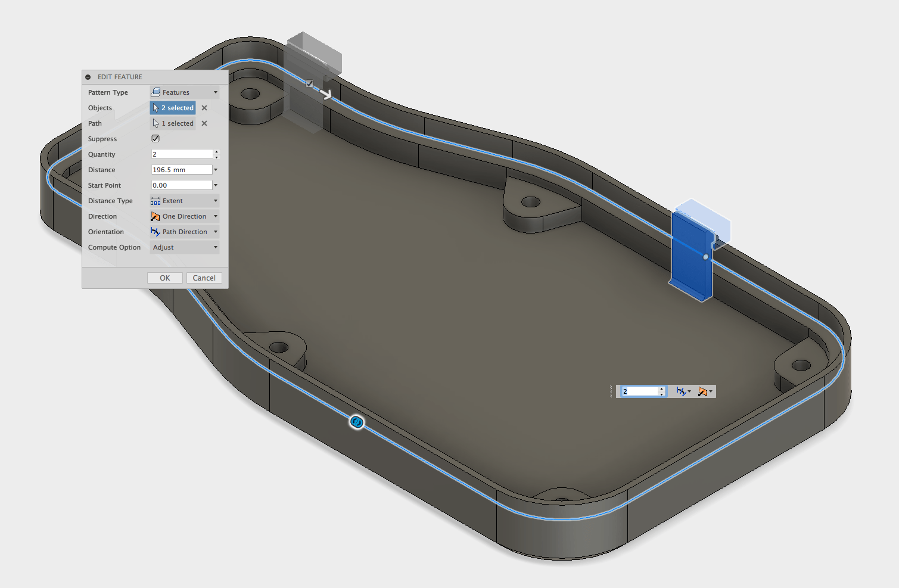Disable the Suppress checkbox
This screenshot has width=899, height=588.
tap(155, 138)
